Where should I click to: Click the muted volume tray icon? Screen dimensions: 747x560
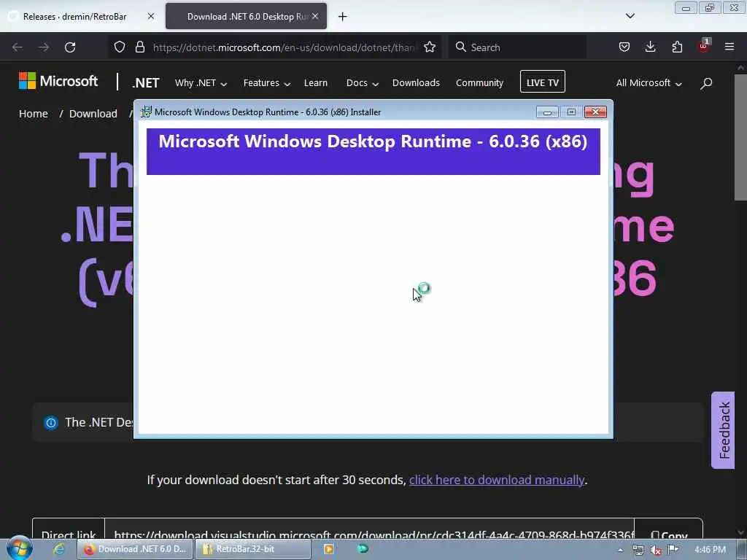656,550
